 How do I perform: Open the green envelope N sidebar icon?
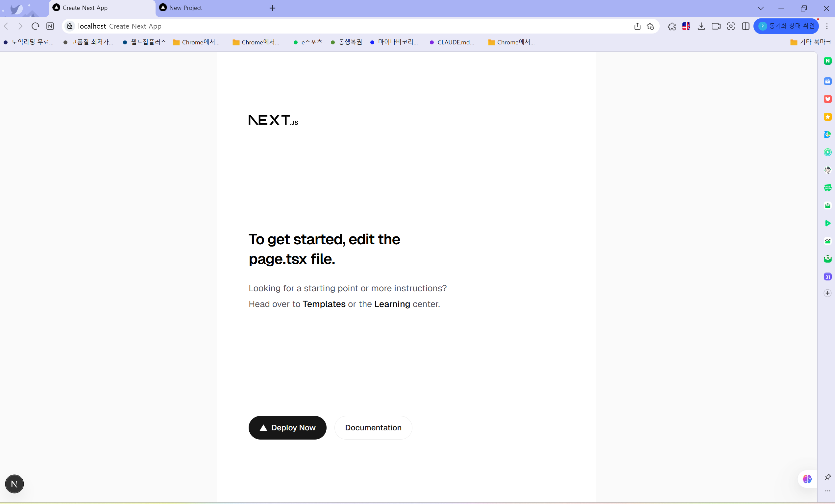(827, 259)
